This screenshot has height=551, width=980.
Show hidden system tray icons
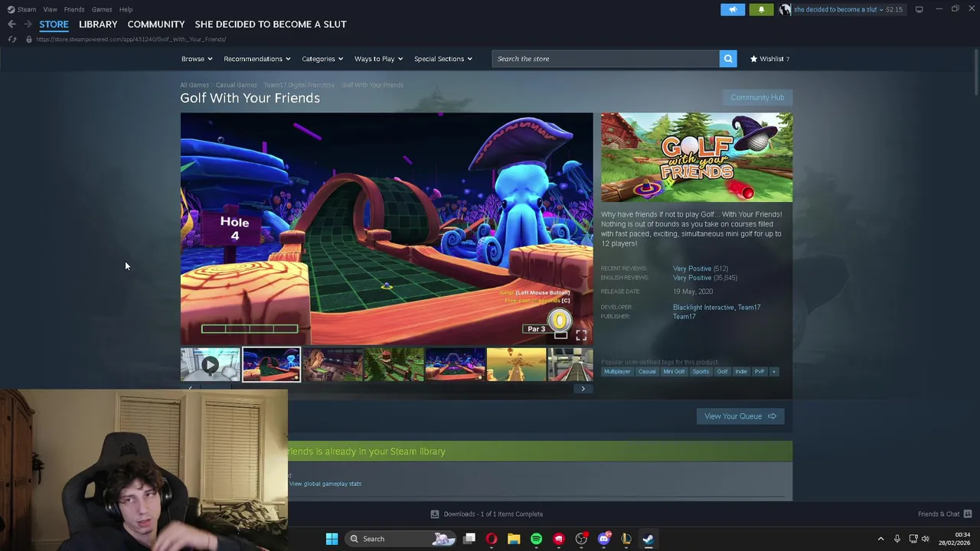click(880, 539)
